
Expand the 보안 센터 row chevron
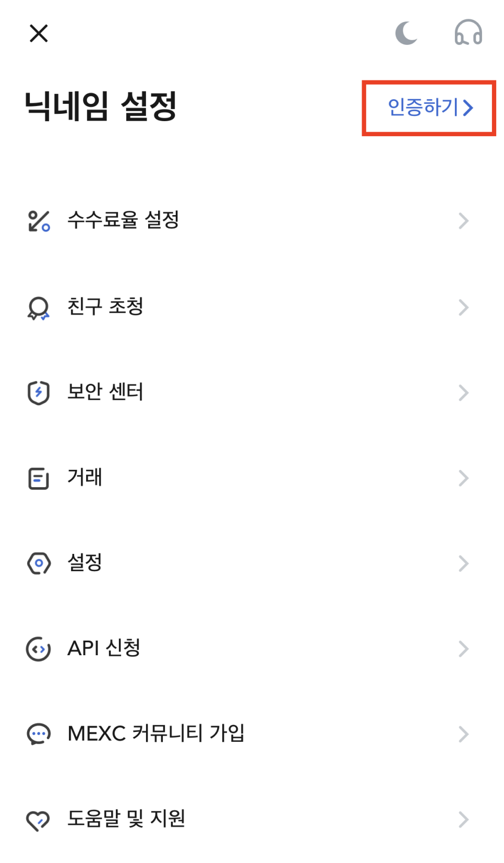click(463, 393)
